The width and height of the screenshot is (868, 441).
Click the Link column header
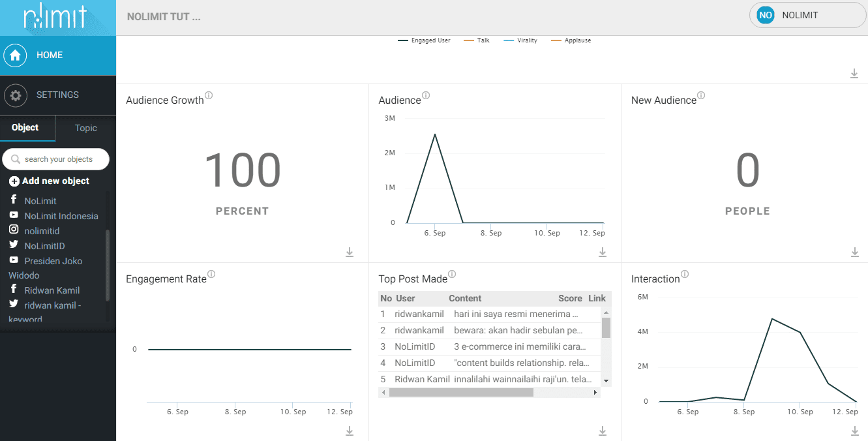(597, 298)
